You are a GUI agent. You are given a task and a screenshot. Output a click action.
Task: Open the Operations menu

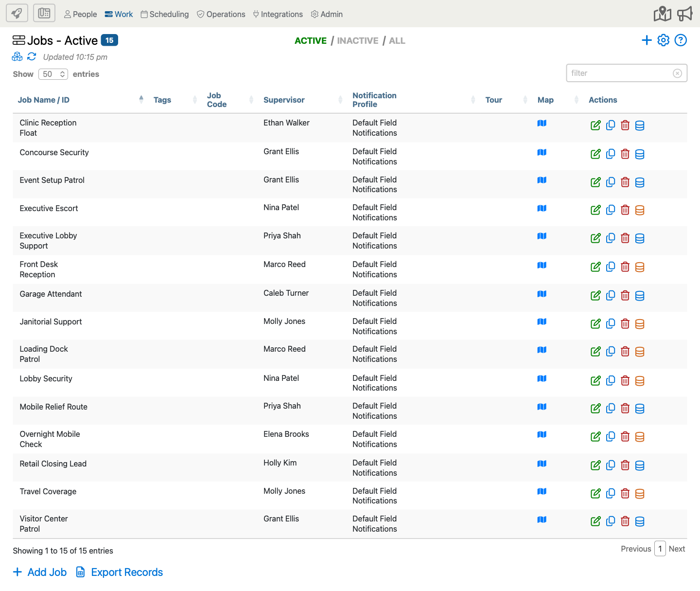tap(221, 14)
